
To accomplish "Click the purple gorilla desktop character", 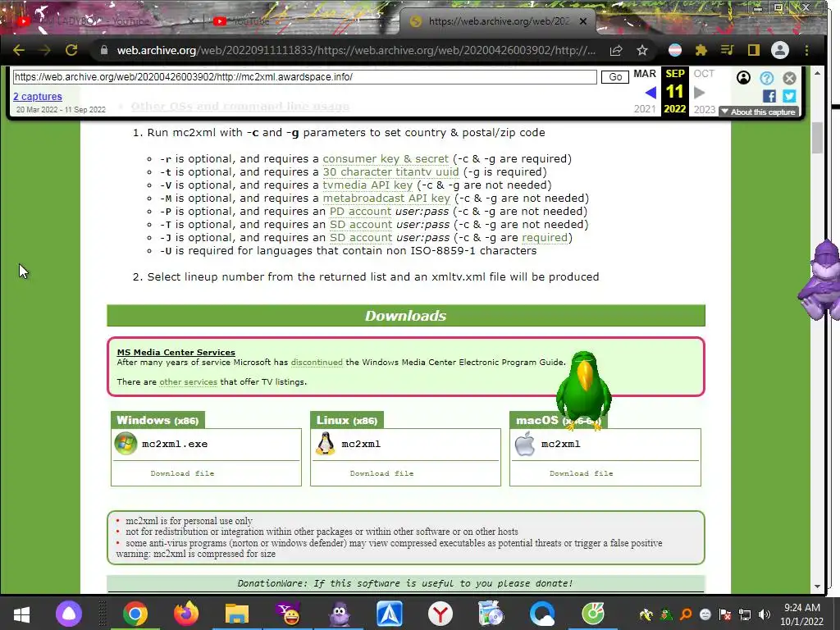I will [x=819, y=281].
